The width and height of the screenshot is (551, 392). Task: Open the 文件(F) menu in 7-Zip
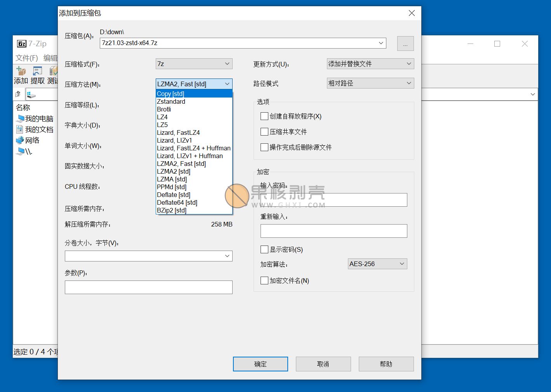[27, 58]
